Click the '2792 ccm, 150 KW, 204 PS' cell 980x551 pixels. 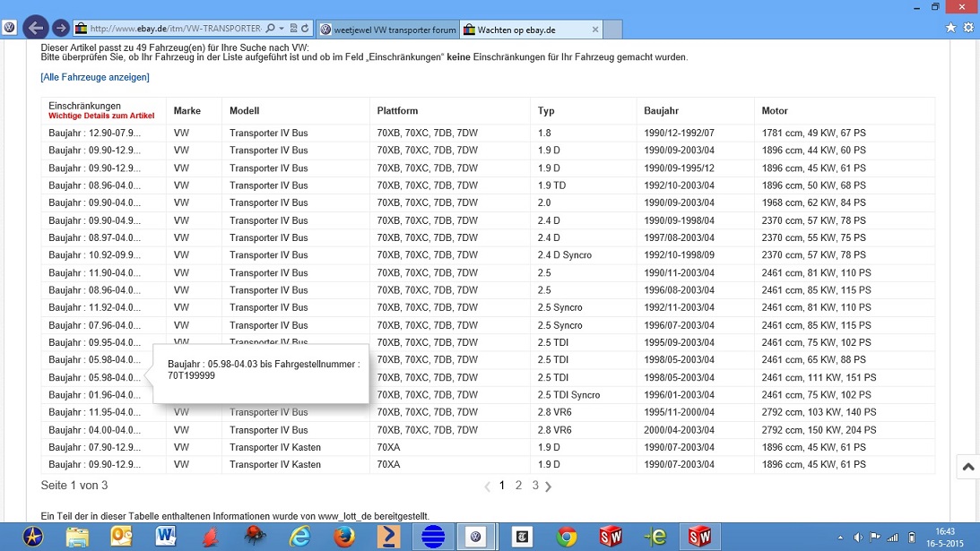click(x=819, y=430)
